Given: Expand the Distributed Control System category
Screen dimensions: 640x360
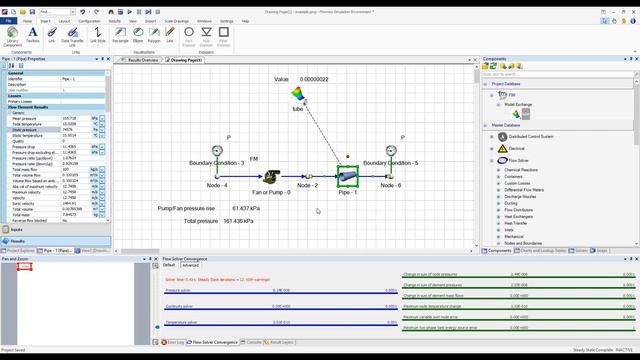Looking at the screenshot, I should tap(492, 137).
